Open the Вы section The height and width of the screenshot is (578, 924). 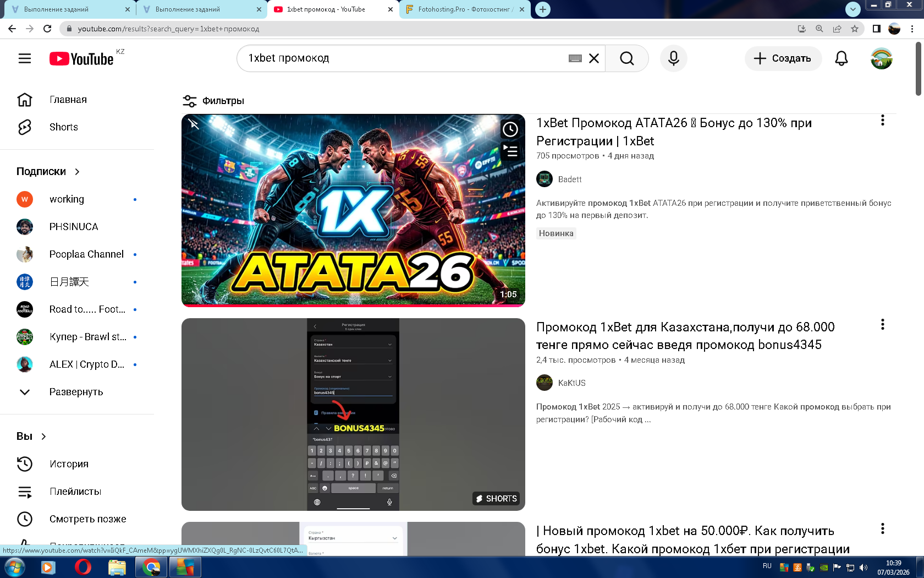pos(31,437)
